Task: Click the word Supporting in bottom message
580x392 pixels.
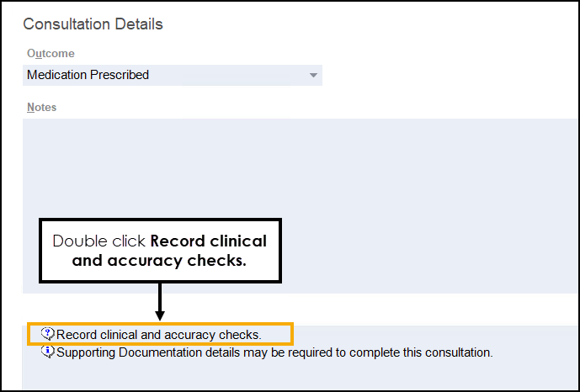Action: [86, 352]
